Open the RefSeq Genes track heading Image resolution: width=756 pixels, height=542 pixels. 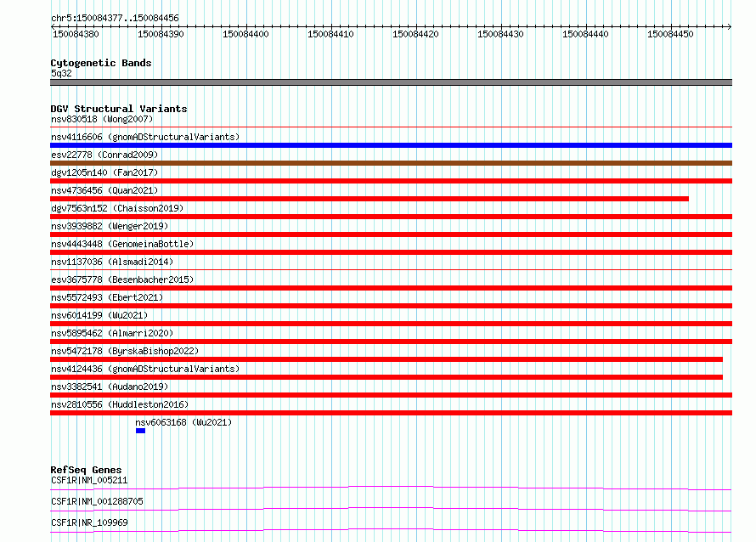tap(86, 470)
